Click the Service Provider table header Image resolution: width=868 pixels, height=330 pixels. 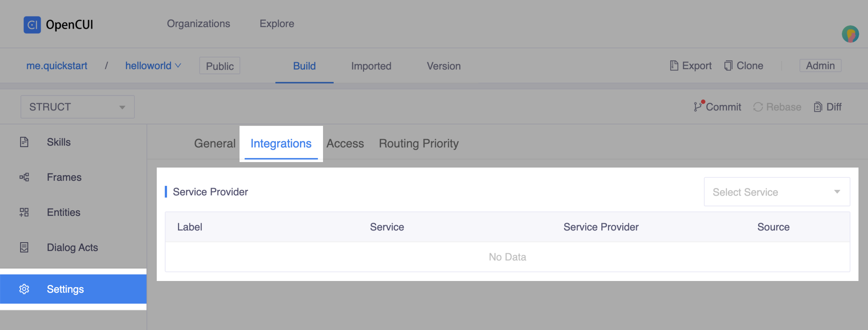(601, 227)
